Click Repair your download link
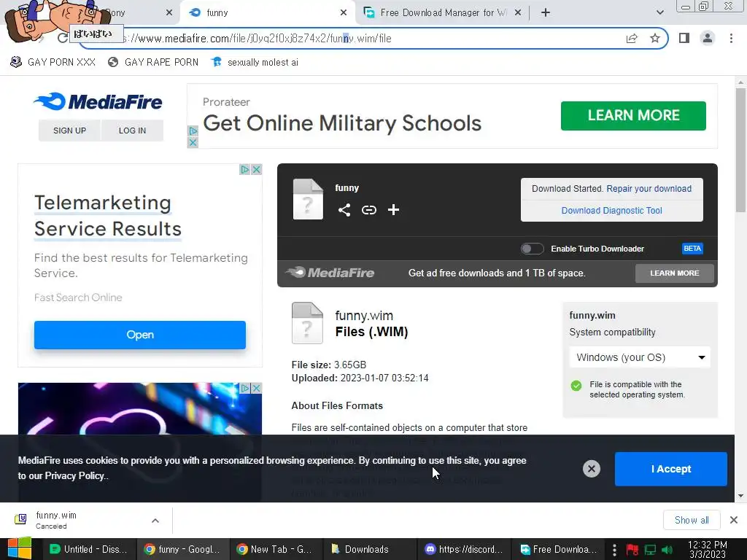Image resolution: width=747 pixels, height=560 pixels. 649,189
